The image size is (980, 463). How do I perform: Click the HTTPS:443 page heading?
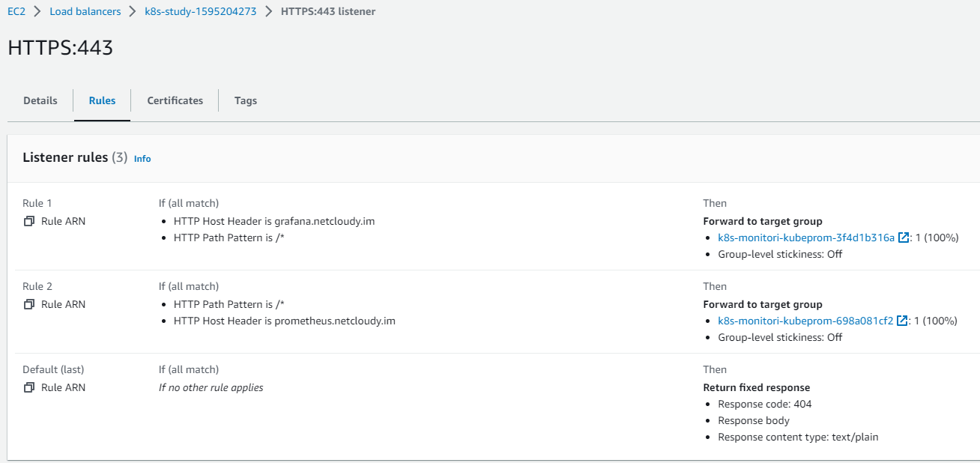click(x=61, y=48)
